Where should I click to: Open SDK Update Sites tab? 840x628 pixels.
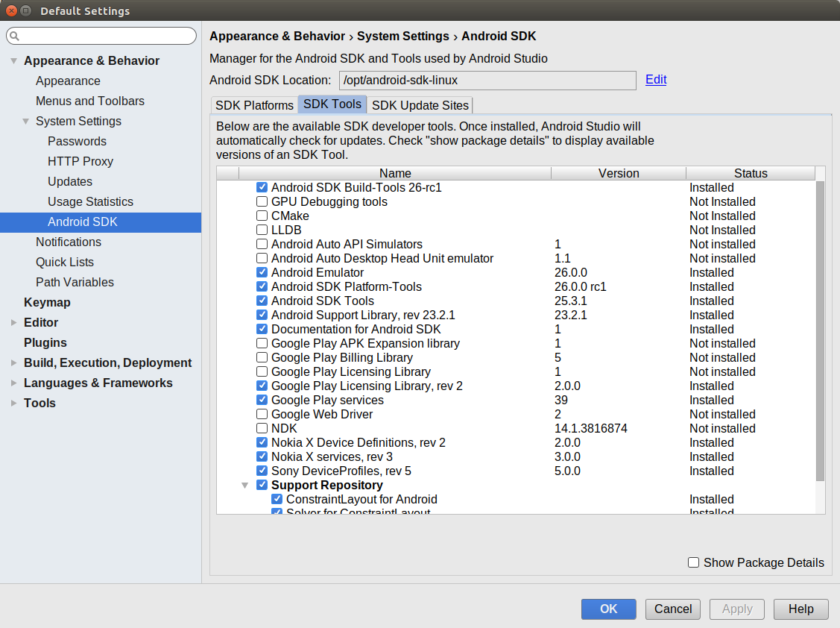tap(420, 105)
